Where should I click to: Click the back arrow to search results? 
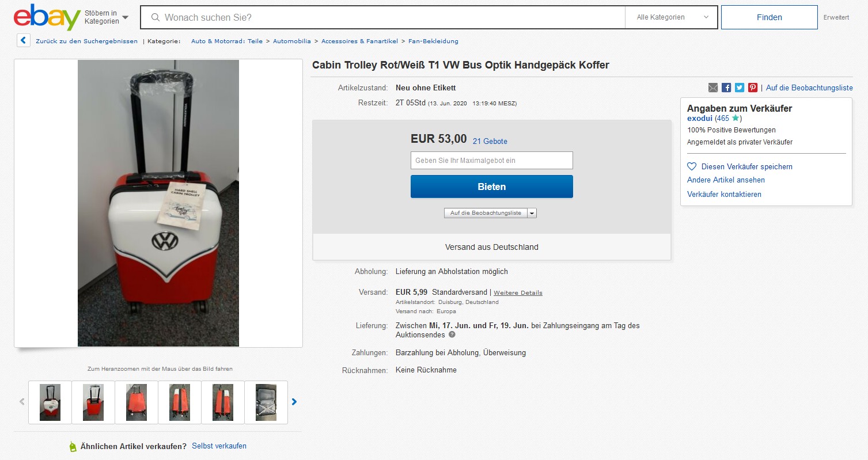[24, 41]
